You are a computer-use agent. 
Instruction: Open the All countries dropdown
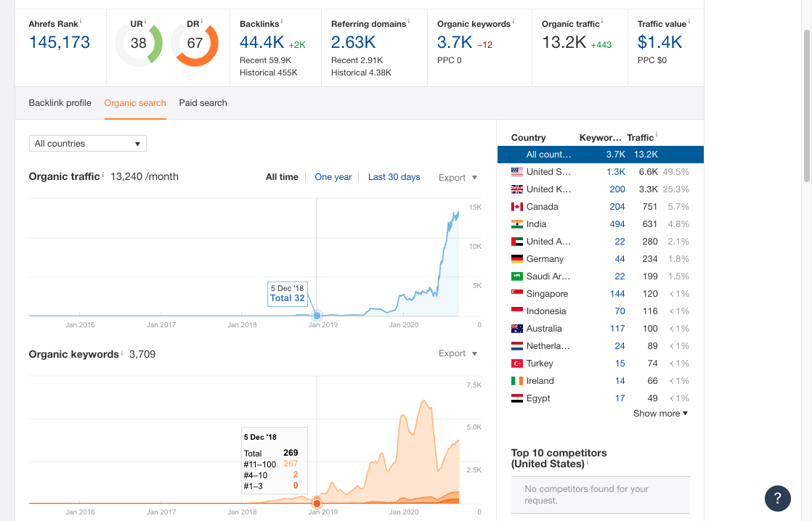click(x=87, y=143)
